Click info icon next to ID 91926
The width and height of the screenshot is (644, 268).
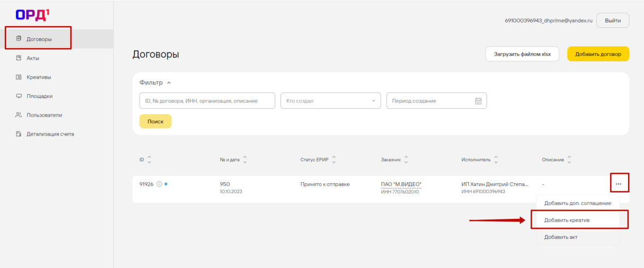point(159,184)
